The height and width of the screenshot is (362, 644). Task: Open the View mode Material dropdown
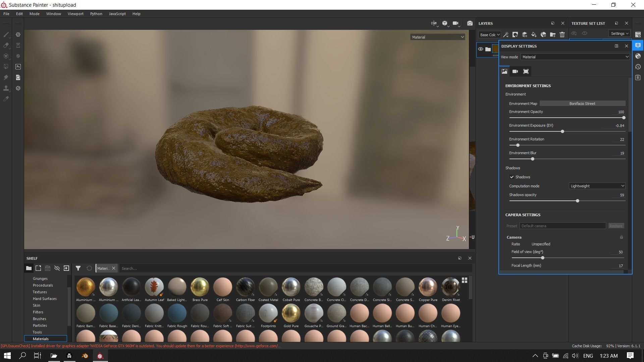coord(575,57)
